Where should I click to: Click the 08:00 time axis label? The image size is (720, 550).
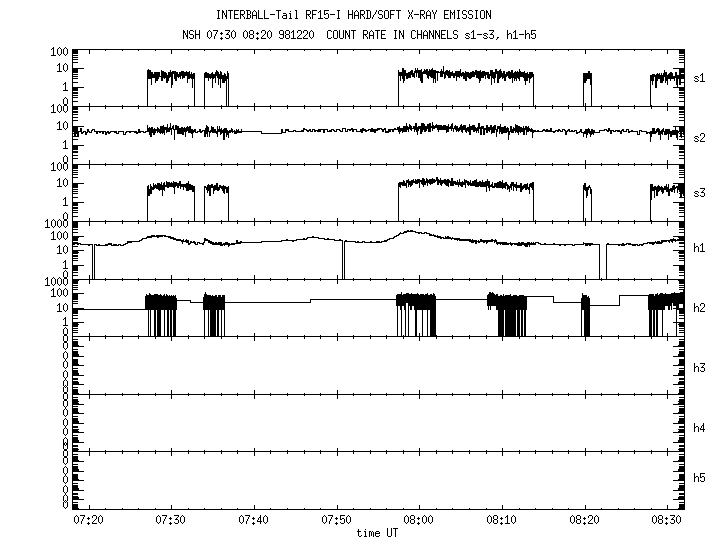(x=419, y=521)
